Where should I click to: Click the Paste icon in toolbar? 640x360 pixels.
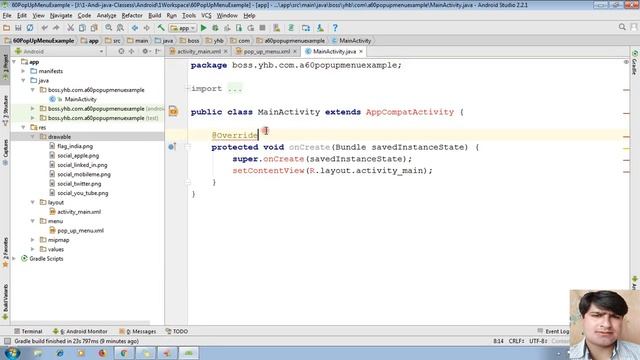(94, 28)
